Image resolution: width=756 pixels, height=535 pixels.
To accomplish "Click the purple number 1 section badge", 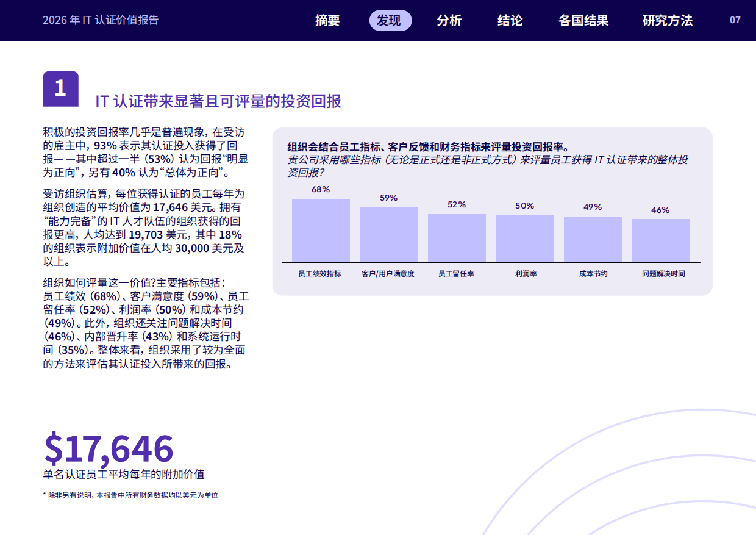I will (60, 89).
